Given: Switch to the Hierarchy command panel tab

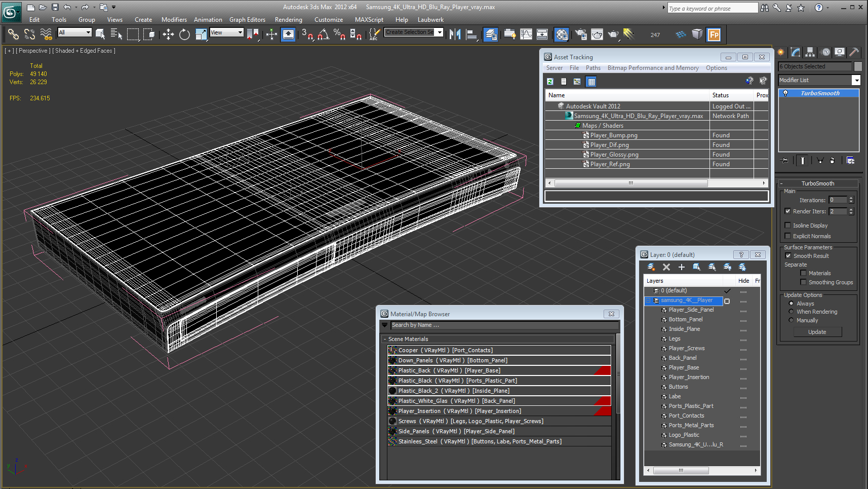Looking at the screenshot, I should 810,52.
